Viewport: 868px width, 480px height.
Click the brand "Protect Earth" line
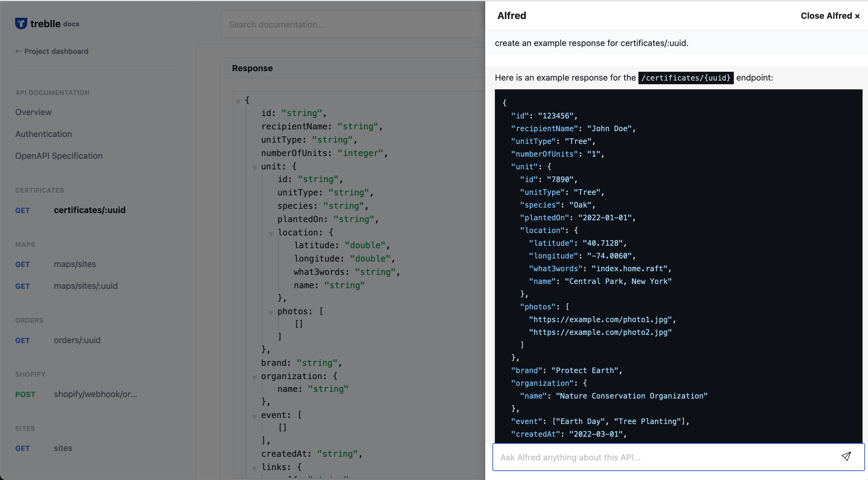tap(566, 371)
